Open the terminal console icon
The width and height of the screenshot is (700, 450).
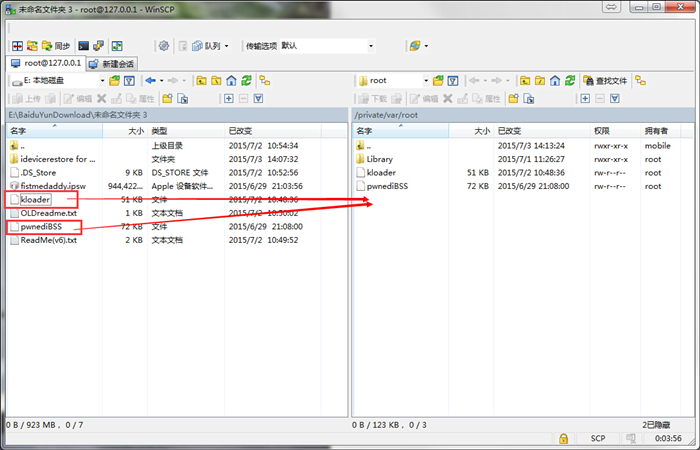(x=83, y=46)
